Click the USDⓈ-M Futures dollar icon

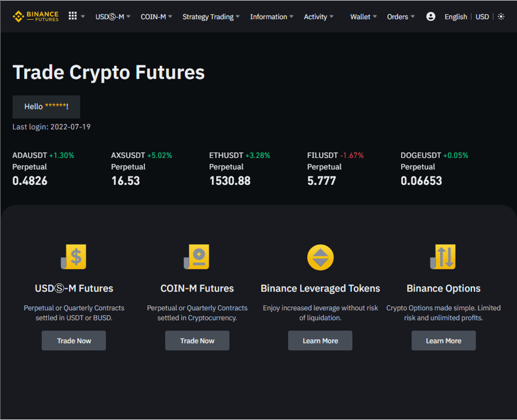pos(74,257)
